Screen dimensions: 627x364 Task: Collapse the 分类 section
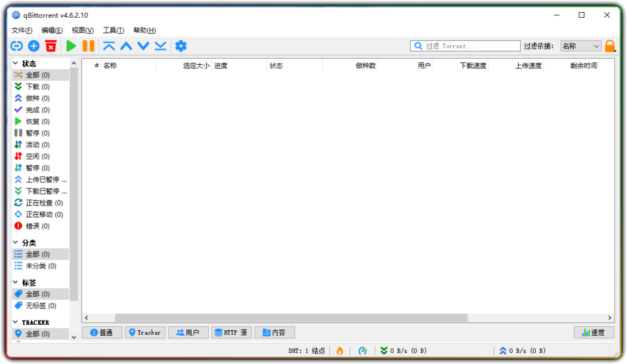(x=15, y=242)
